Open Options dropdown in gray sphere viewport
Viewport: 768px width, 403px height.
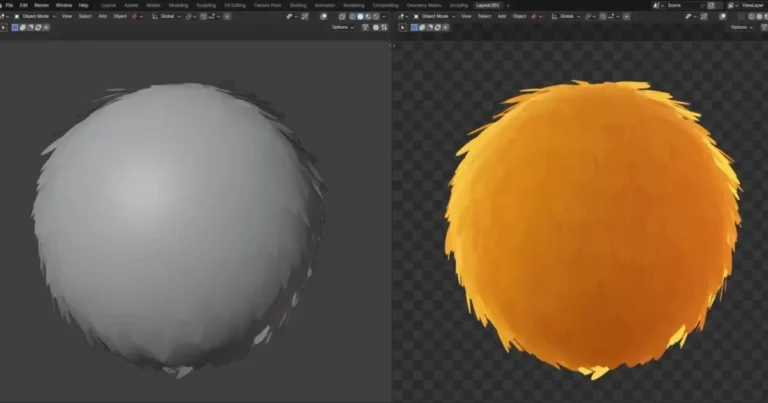pyautogui.click(x=342, y=27)
